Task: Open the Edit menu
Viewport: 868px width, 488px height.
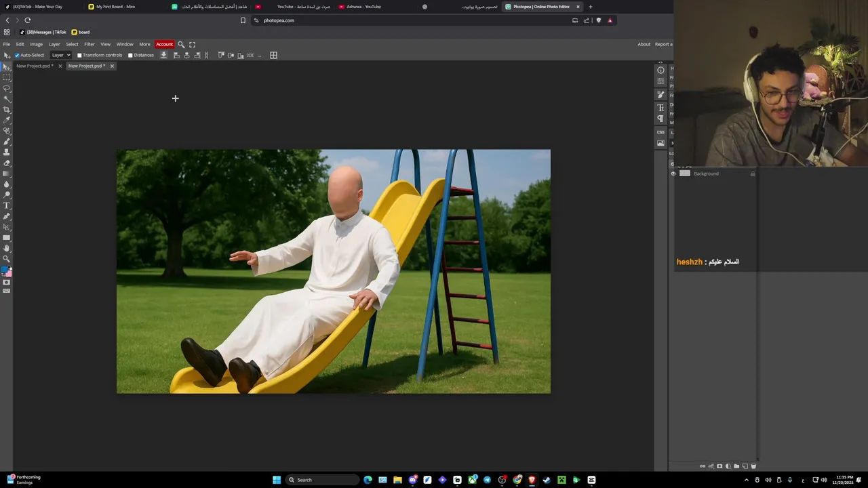Action: tap(20, 44)
